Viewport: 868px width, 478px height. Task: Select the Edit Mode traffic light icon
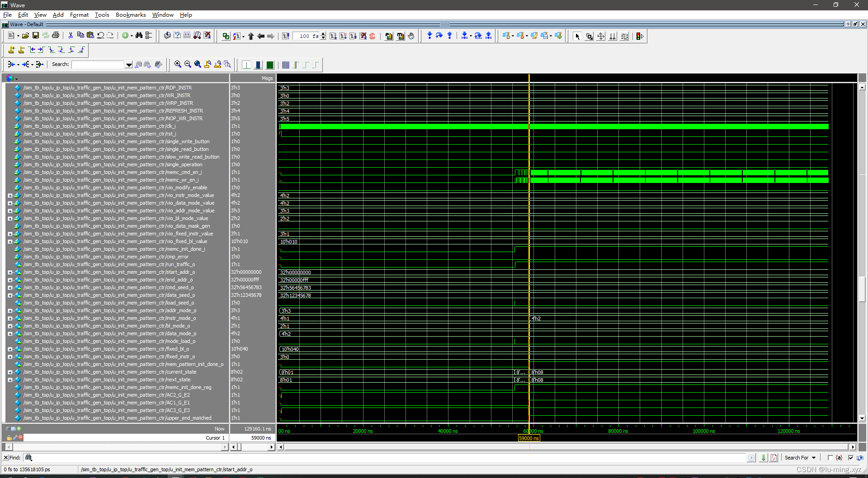[639, 36]
